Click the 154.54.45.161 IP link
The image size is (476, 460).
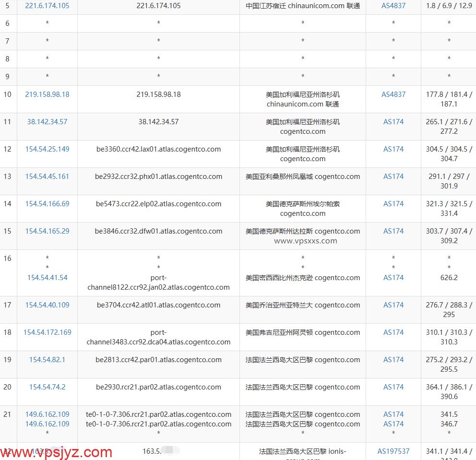pos(47,176)
